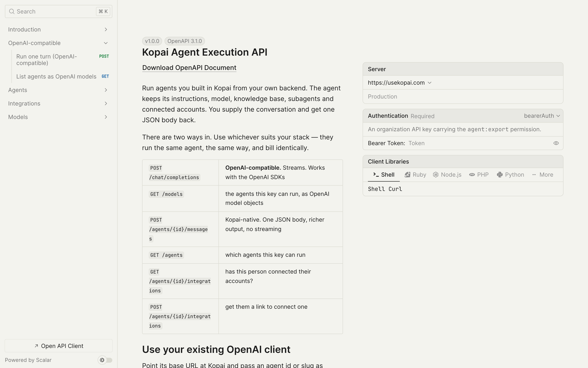Click the Python logo icon
The image size is (588, 368).
click(x=500, y=175)
